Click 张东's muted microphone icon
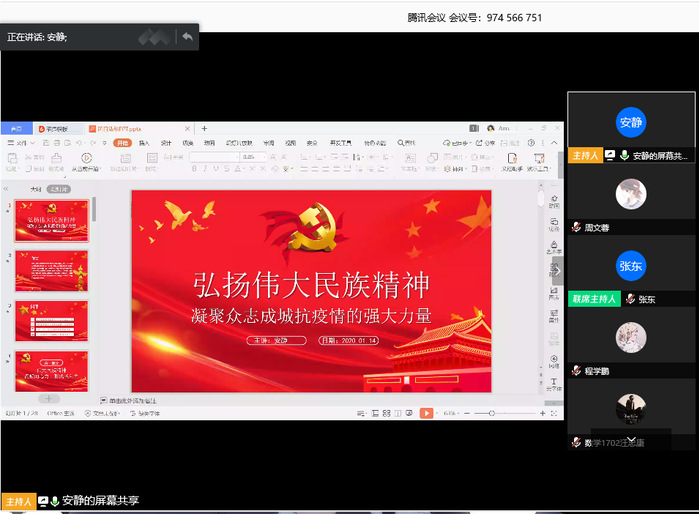This screenshot has width=699, height=514. pyautogui.click(x=630, y=299)
